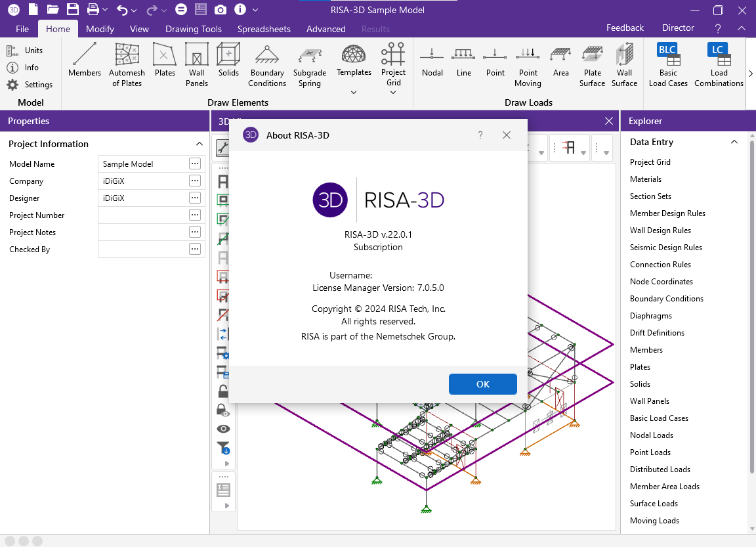Toggle the padlock lock icon in view toolbar
Viewport: 756px width, 547px height.
(x=223, y=391)
